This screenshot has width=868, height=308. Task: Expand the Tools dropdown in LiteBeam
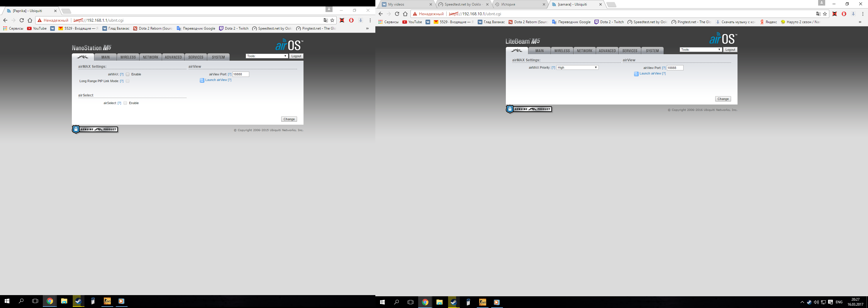(700, 50)
